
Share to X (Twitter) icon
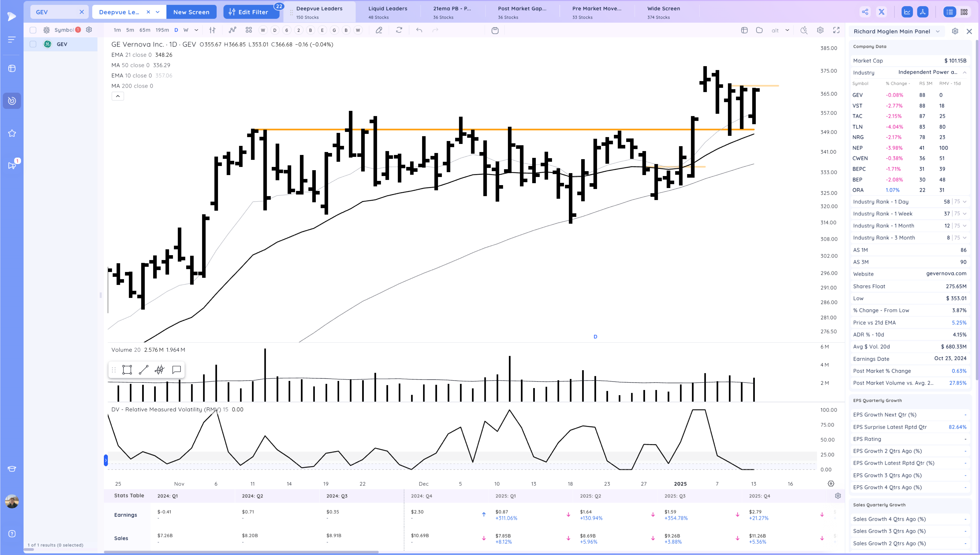[881, 12]
